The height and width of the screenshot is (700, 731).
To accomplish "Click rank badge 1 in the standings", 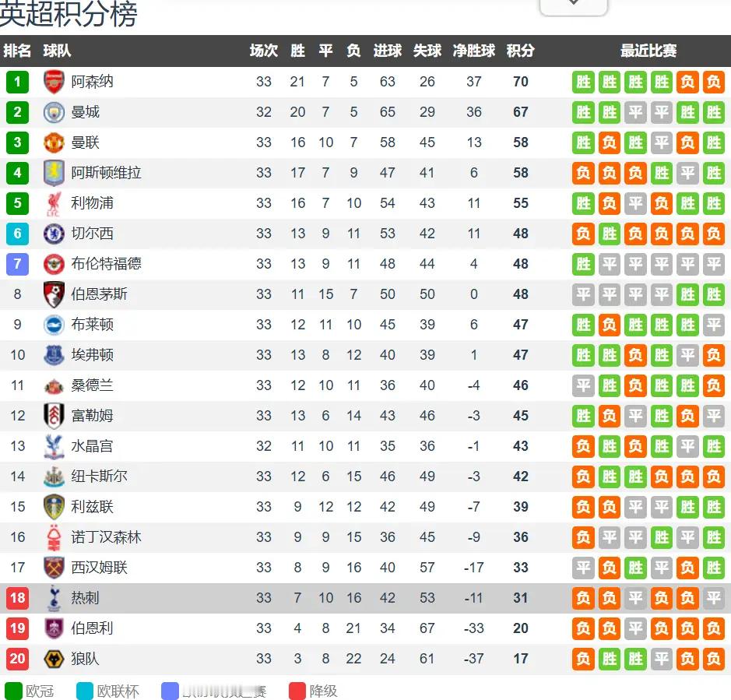I will click(17, 82).
